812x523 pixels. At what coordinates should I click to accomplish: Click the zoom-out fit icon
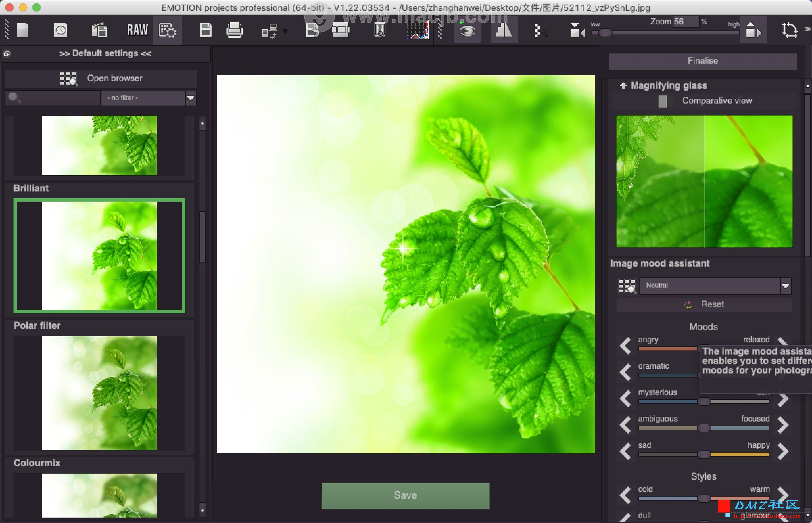click(577, 30)
